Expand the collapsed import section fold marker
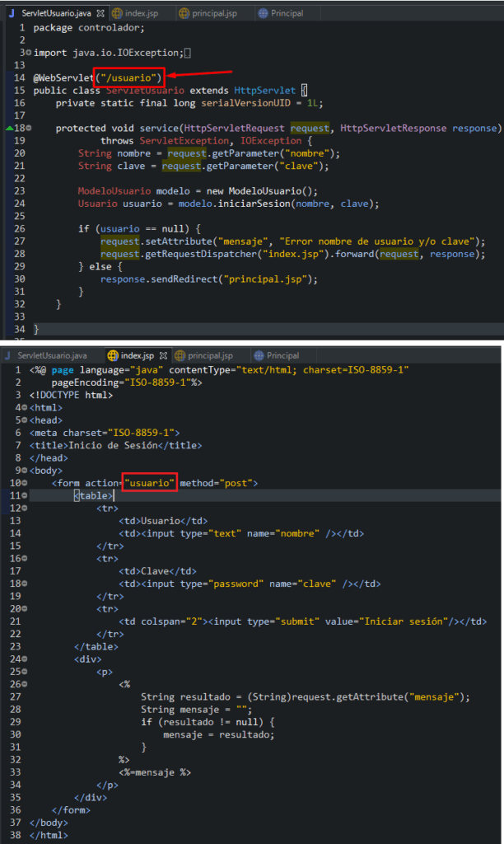This screenshot has height=844, width=504. [29, 53]
